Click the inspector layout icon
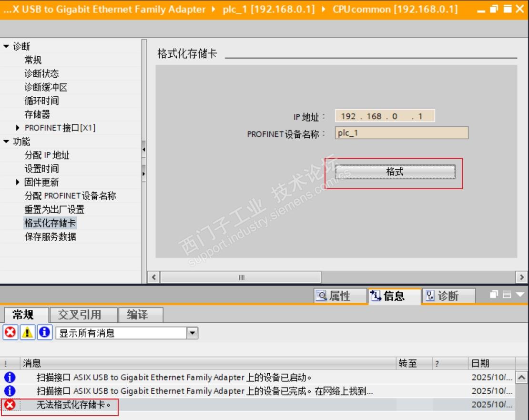The width and height of the screenshot is (529, 420). click(x=507, y=295)
